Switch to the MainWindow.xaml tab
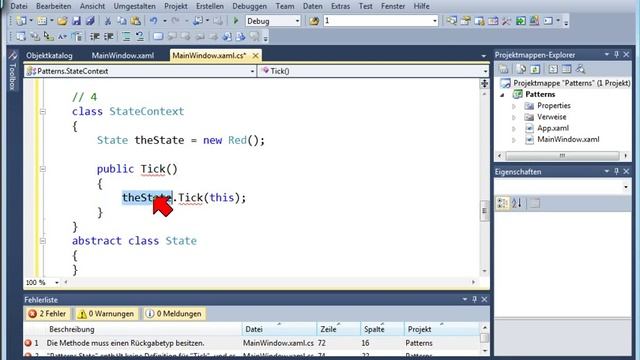The height and width of the screenshot is (360, 640). coord(122,56)
